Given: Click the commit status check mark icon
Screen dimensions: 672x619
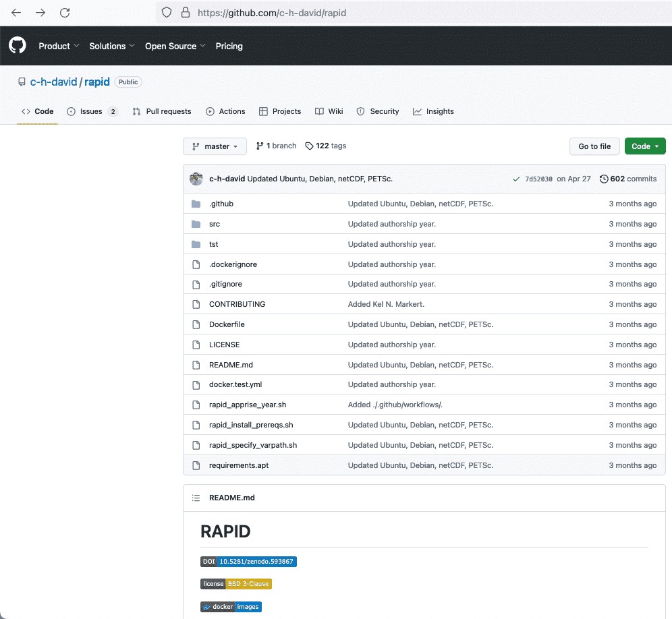Looking at the screenshot, I should pos(516,179).
